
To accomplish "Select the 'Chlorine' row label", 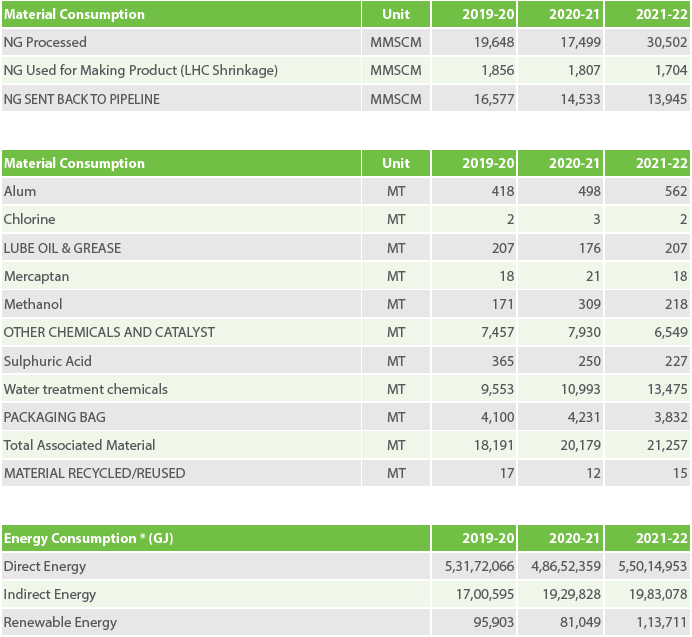I will [x=30, y=219].
